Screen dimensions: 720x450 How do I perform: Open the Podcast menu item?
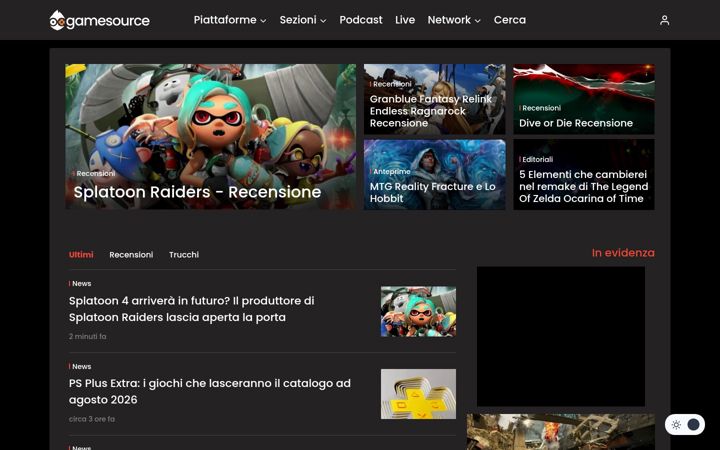click(x=360, y=20)
